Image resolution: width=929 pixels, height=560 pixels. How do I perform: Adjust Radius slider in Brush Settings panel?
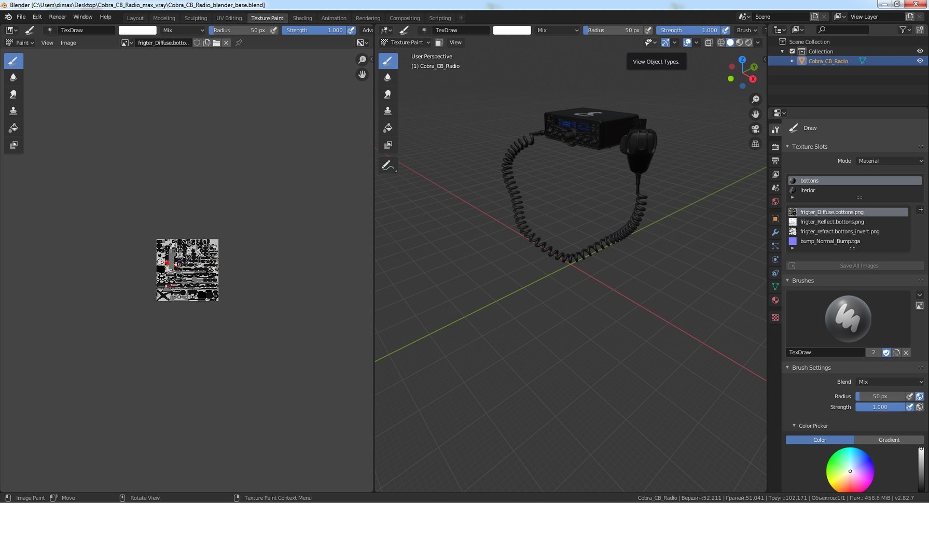pyautogui.click(x=880, y=396)
